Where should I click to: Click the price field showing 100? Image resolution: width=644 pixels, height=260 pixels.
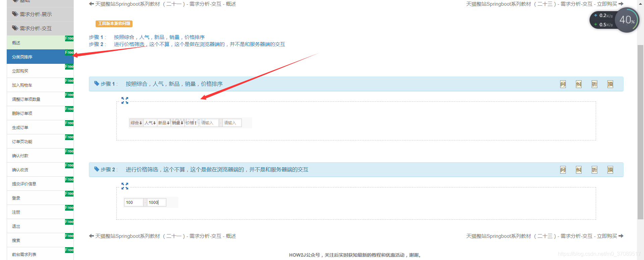click(134, 203)
